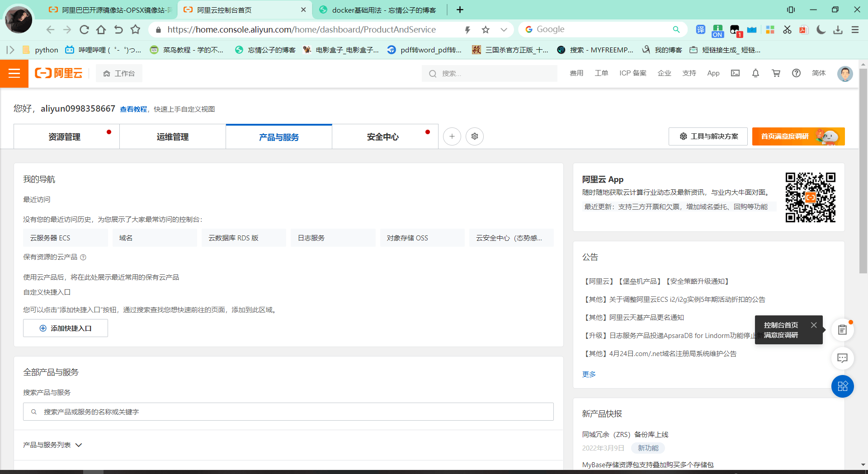Open the user avatar account menu
Viewport: 868px width, 474px height.
tap(844, 73)
